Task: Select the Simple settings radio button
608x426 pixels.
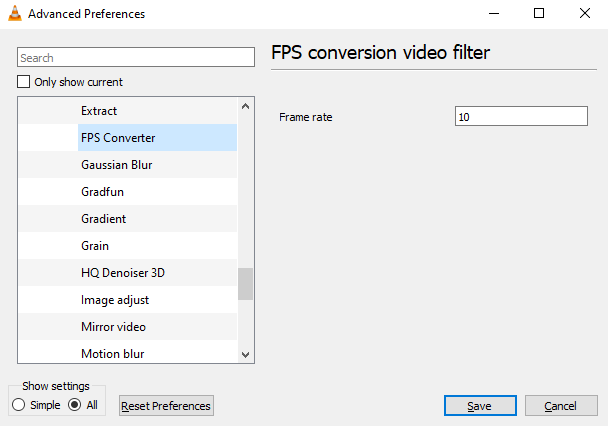Action: (18, 405)
